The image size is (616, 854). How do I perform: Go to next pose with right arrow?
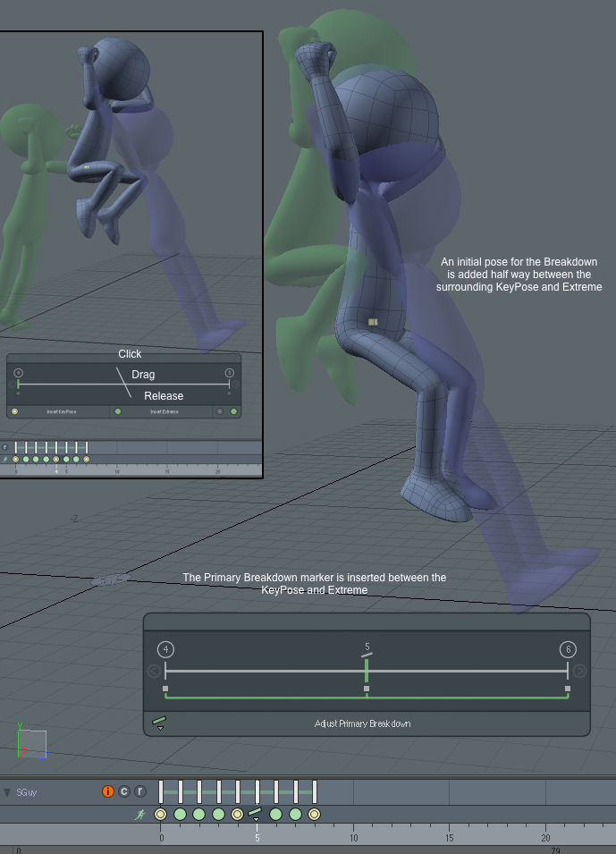579,671
